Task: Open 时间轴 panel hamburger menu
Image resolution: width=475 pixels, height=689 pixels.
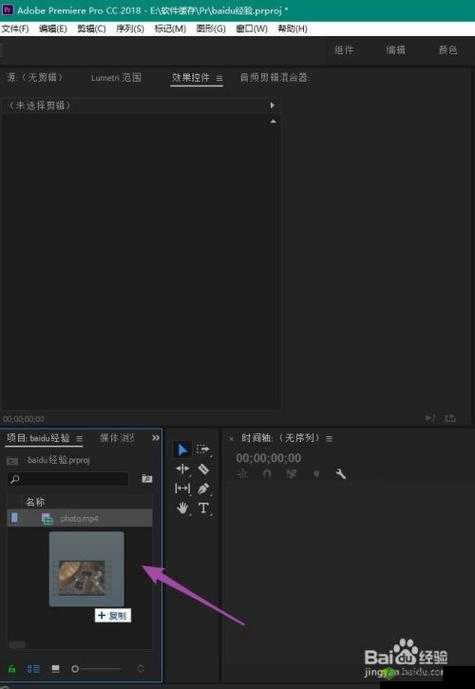Action: click(329, 438)
